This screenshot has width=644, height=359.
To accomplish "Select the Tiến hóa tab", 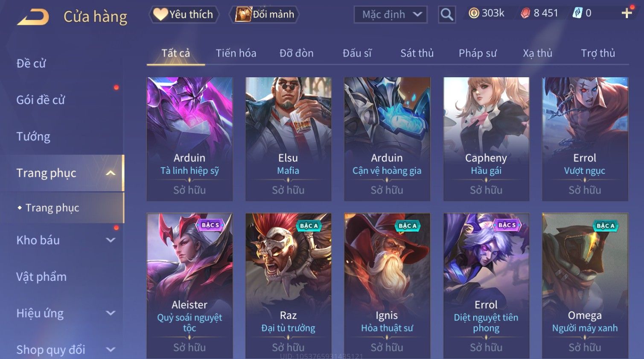I will [x=236, y=53].
